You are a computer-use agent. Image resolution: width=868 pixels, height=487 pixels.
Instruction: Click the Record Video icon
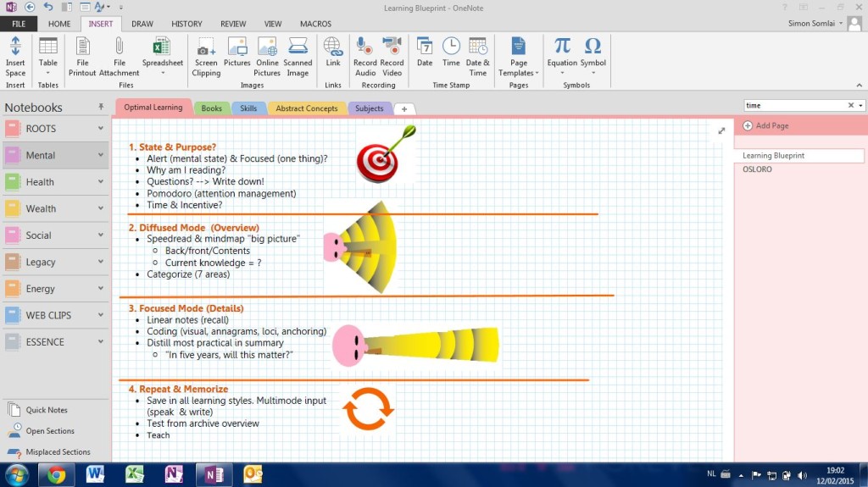pyautogui.click(x=392, y=47)
